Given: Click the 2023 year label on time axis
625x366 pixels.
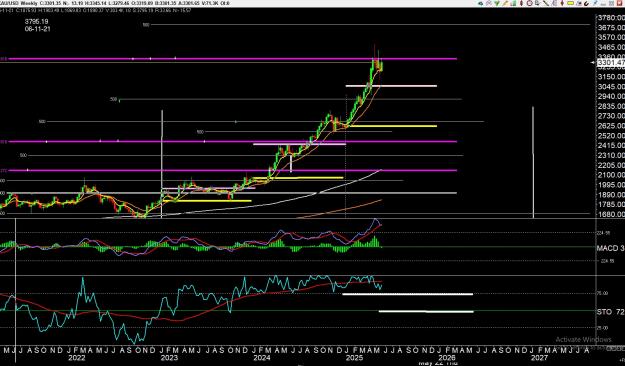Looking at the screenshot, I should [169, 358].
